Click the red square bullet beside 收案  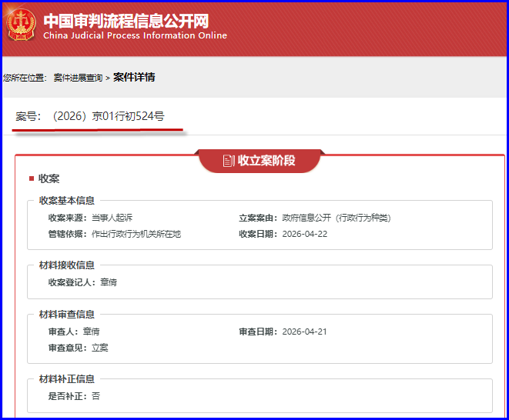pos(32,178)
